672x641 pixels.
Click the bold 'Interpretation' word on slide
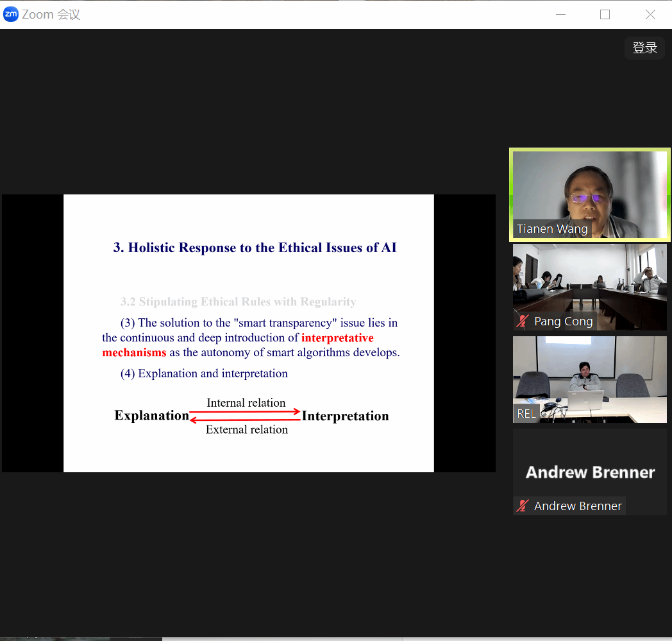pyautogui.click(x=345, y=416)
